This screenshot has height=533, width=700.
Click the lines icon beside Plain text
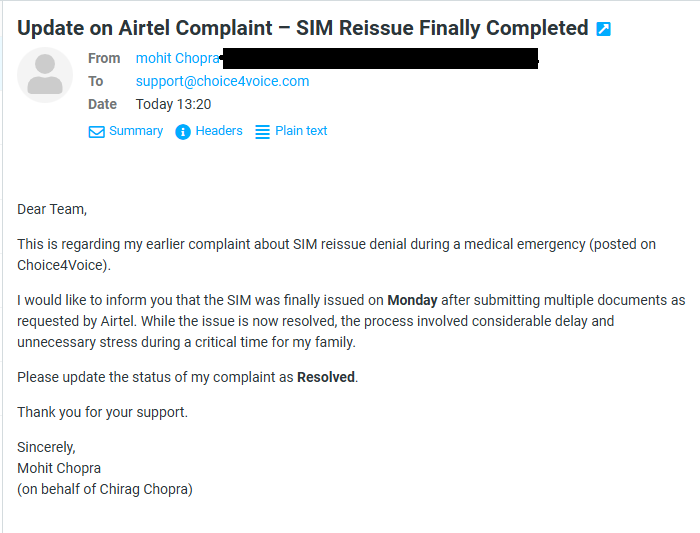pyautogui.click(x=263, y=132)
